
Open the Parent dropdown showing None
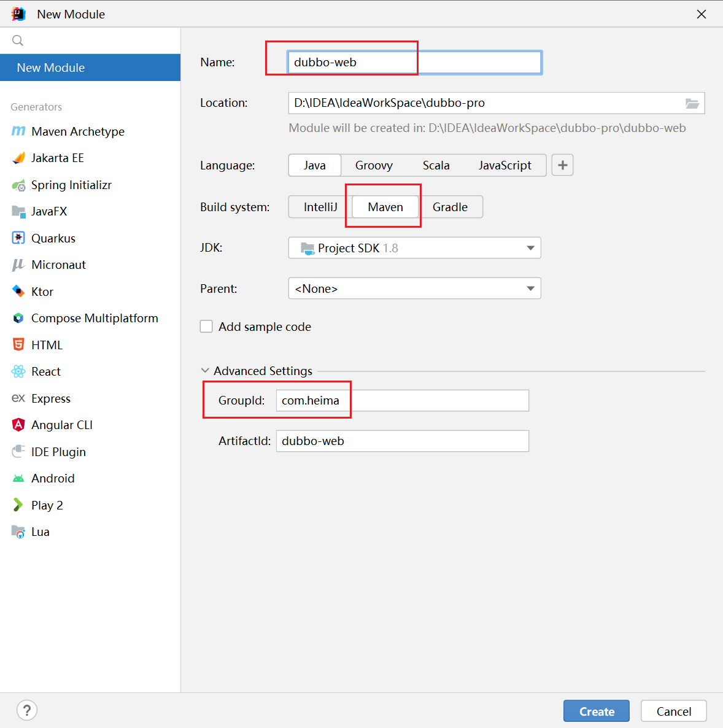pos(415,288)
